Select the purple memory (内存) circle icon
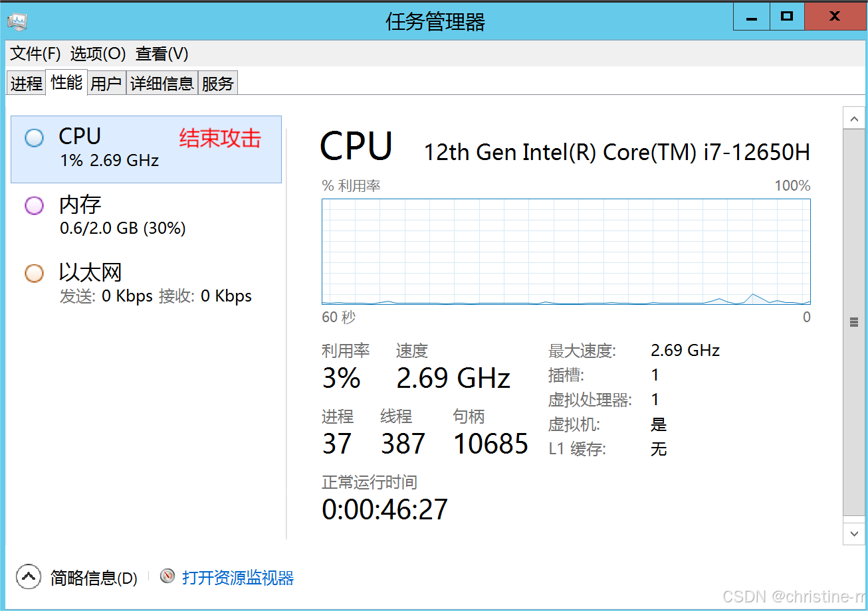This screenshot has width=868, height=611. (34, 206)
